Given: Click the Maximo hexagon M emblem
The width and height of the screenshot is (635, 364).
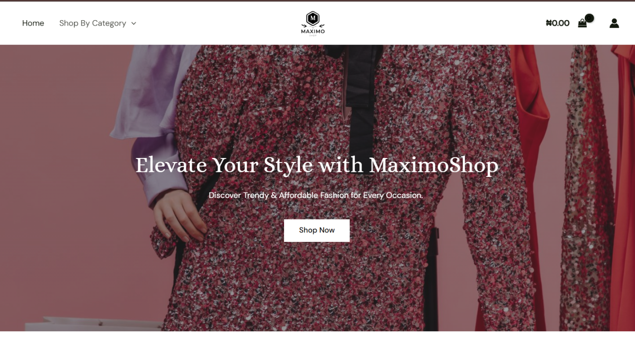Looking at the screenshot, I should click(313, 19).
